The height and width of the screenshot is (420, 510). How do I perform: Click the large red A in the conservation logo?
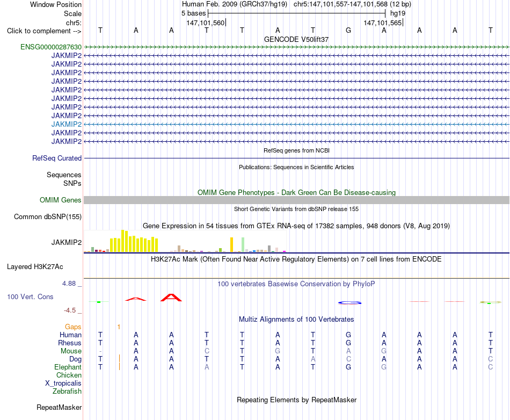point(171,298)
